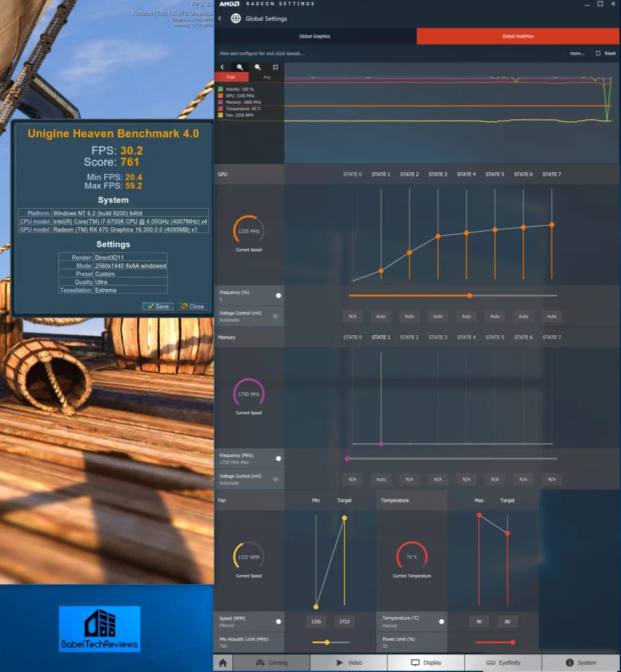Switch graph view from Peak to Avg

(267, 77)
